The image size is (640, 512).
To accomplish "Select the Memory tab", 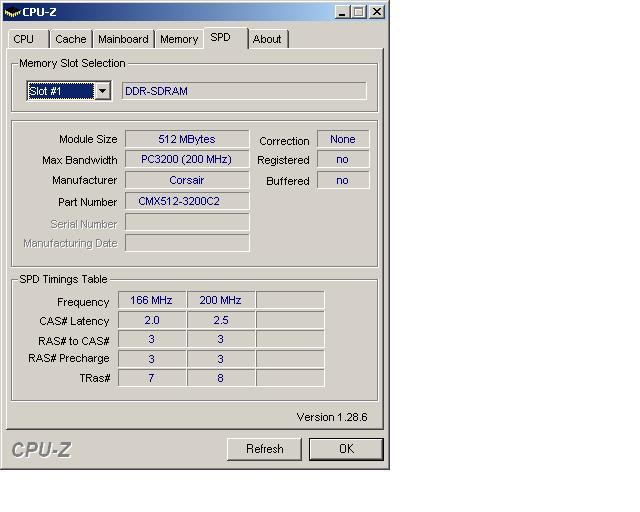I will tap(179, 39).
